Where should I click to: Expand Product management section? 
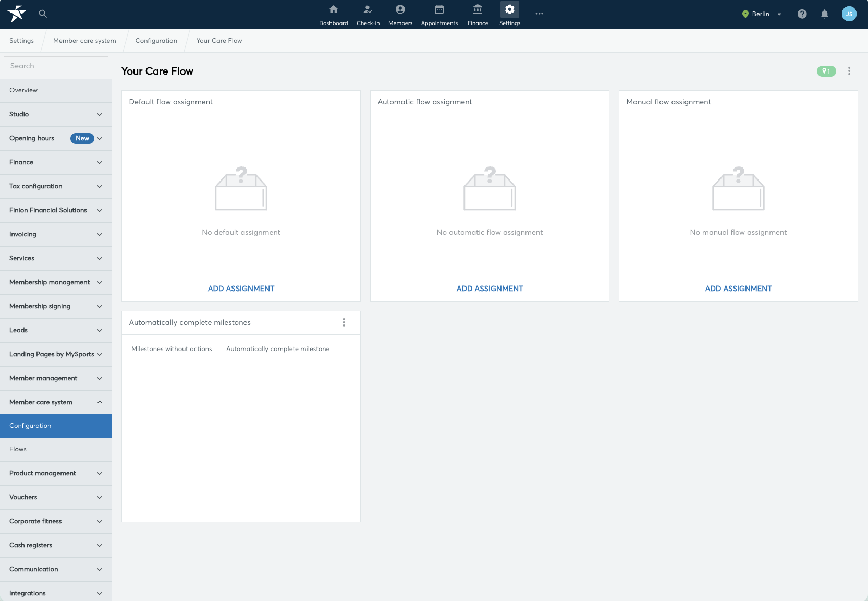coord(56,473)
